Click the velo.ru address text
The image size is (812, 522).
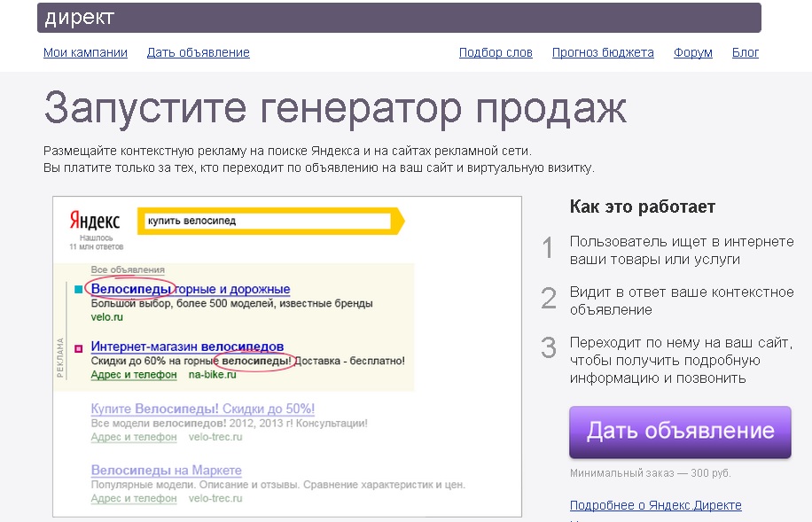point(106,317)
